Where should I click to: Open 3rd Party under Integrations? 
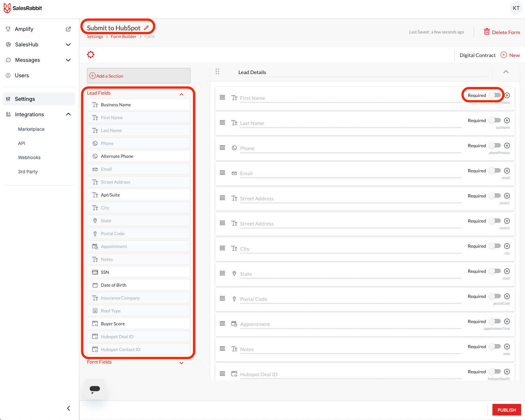tap(28, 172)
